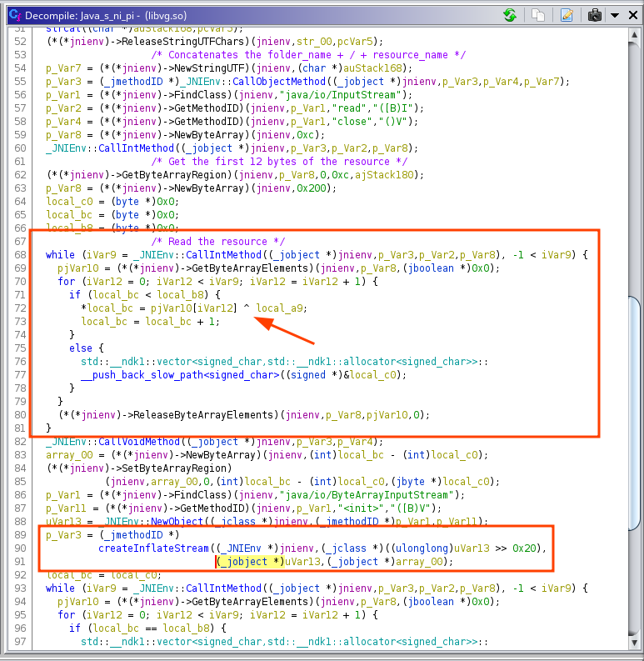644x661 pixels.
Task: Click pjVar10[iVar12] on line 72
Action: pyautogui.click(x=194, y=308)
